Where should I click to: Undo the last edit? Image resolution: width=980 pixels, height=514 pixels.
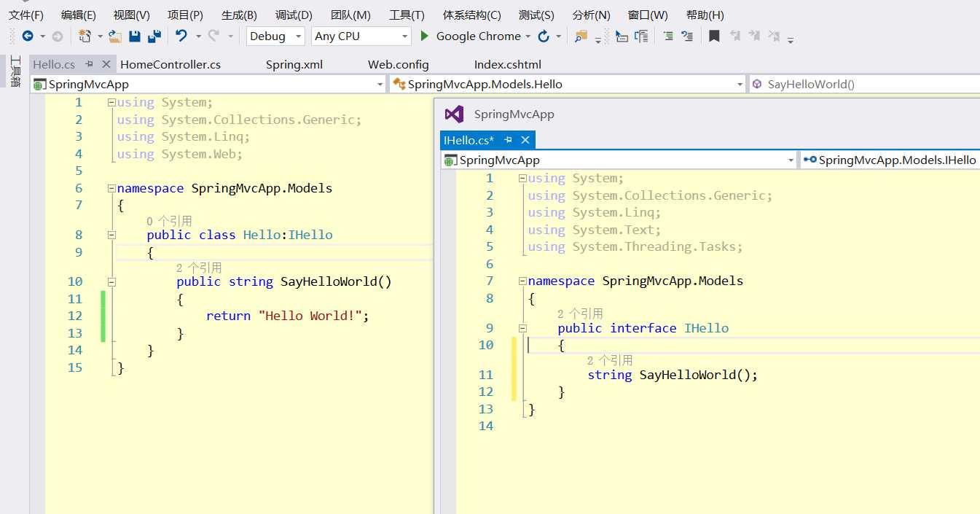(181, 36)
